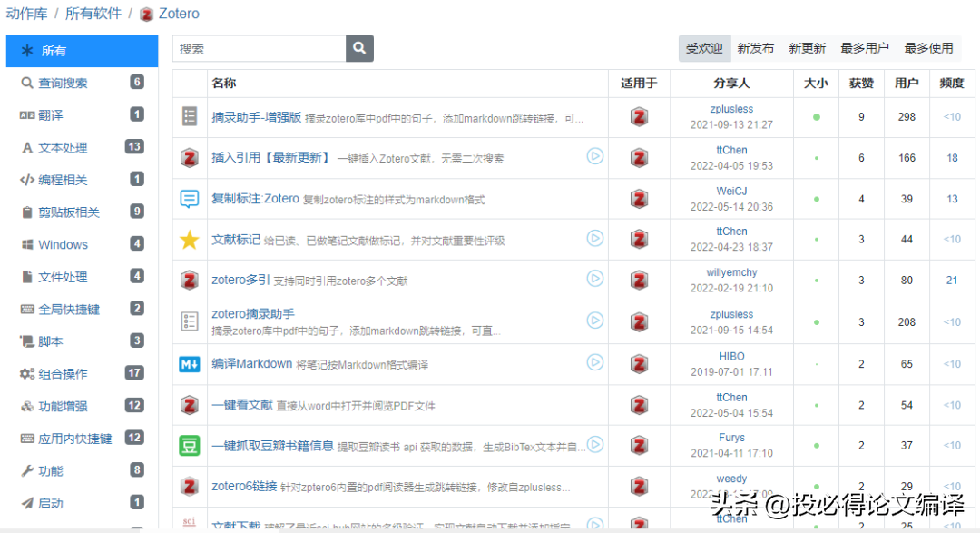Click Zotero app icon in 编译Markdown 适用于 column

pyautogui.click(x=639, y=363)
